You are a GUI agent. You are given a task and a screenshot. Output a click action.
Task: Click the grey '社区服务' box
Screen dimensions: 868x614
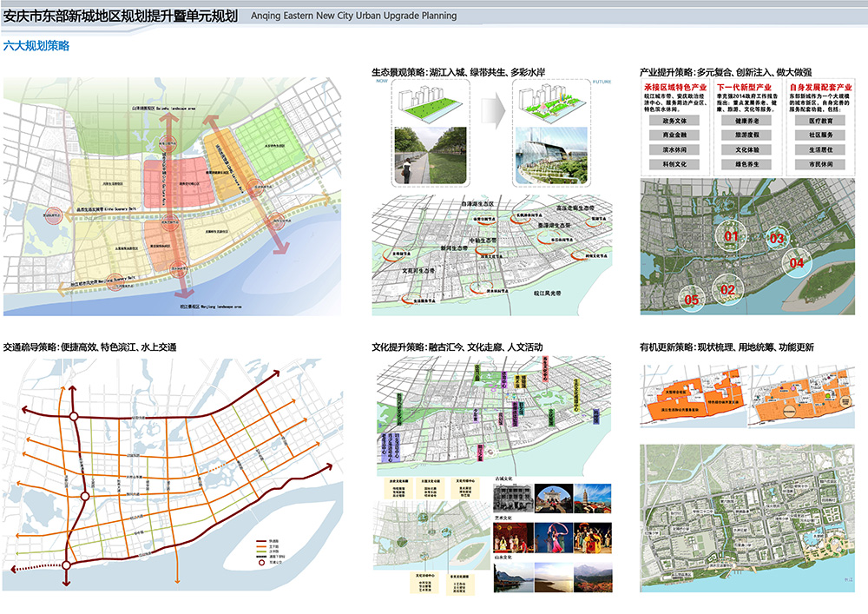point(820,135)
